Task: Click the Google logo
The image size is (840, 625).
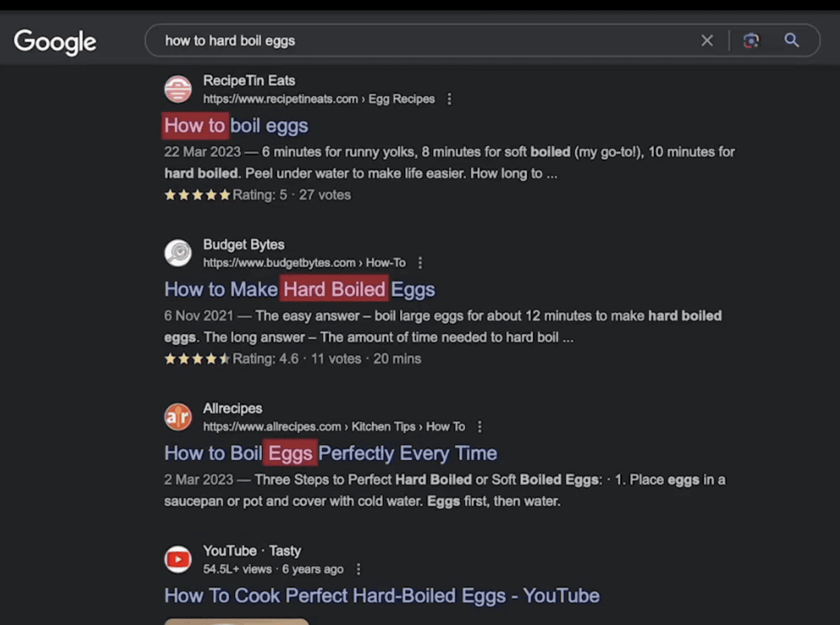Action: (55, 42)
